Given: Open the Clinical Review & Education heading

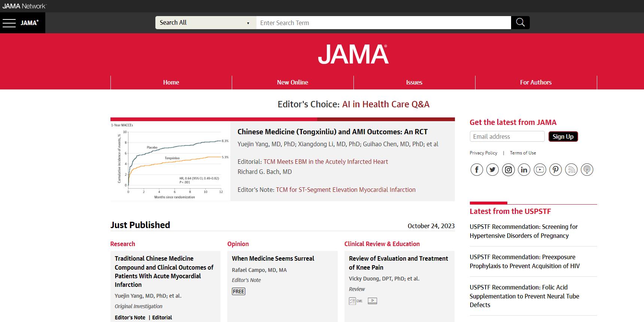Looking at the screenshot, I should [x=382, y=244].
